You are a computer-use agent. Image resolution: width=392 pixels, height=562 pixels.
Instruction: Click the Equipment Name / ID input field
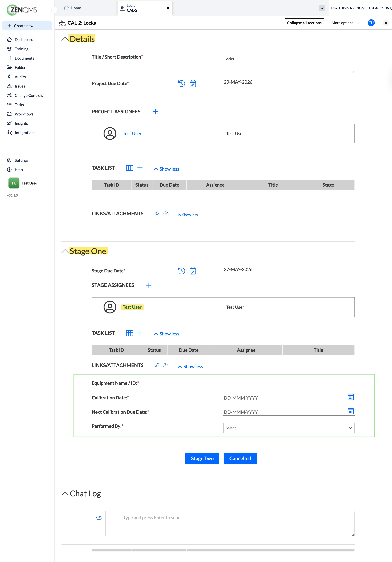(x=289, y=384)
